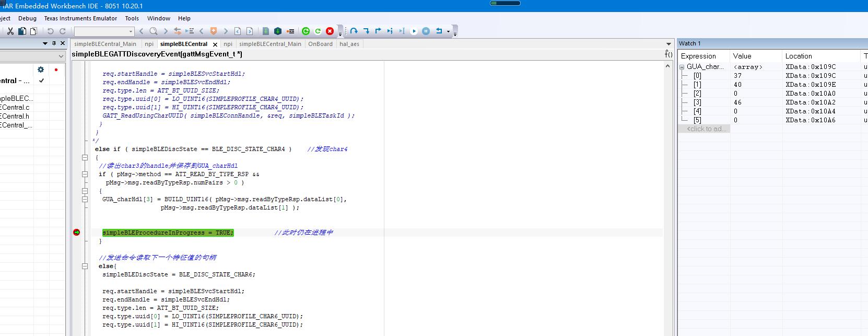Click the Go run icon
868x336 pixels.
[x=414, y=31]
